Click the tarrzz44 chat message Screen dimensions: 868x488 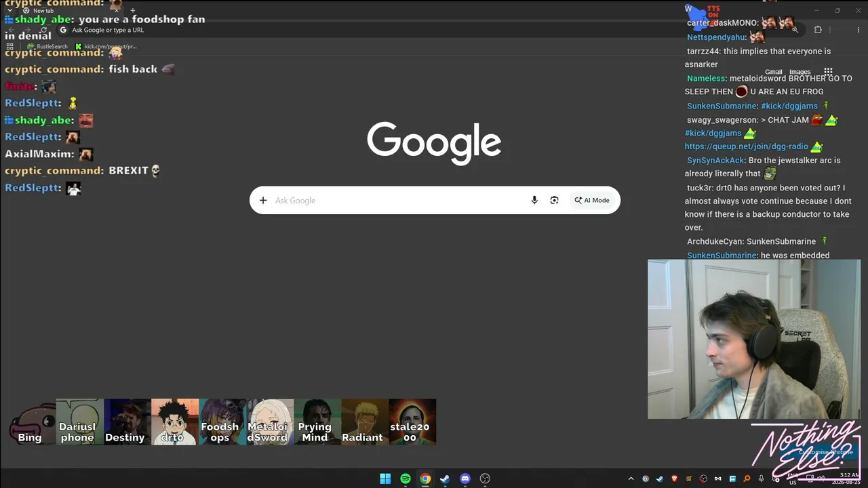pos(757,58)
